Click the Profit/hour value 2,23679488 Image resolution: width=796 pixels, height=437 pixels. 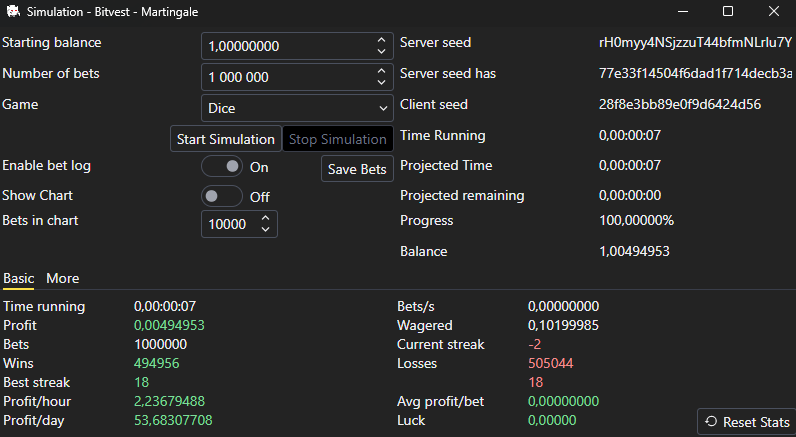click(x=170, y=401)
